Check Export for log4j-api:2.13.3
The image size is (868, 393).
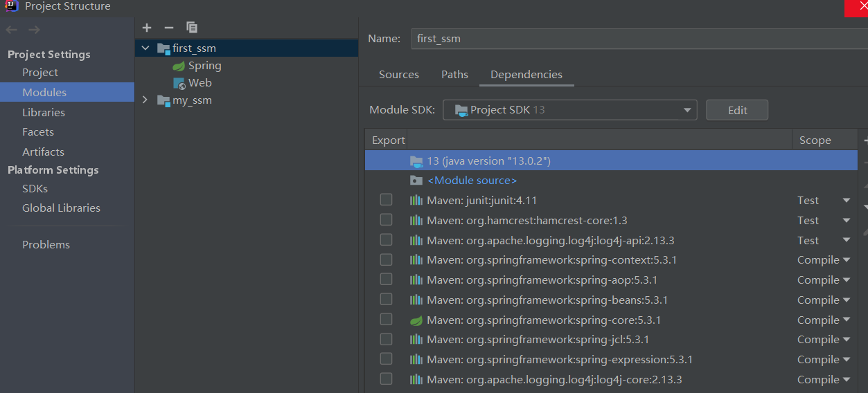point(386,239)
